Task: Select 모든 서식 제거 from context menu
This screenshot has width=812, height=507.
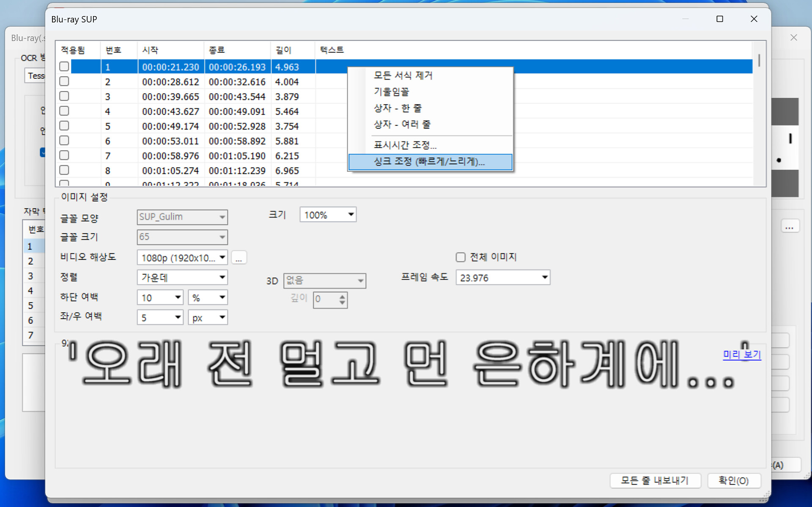Action: pyautogui.click(x=403, y=75)
